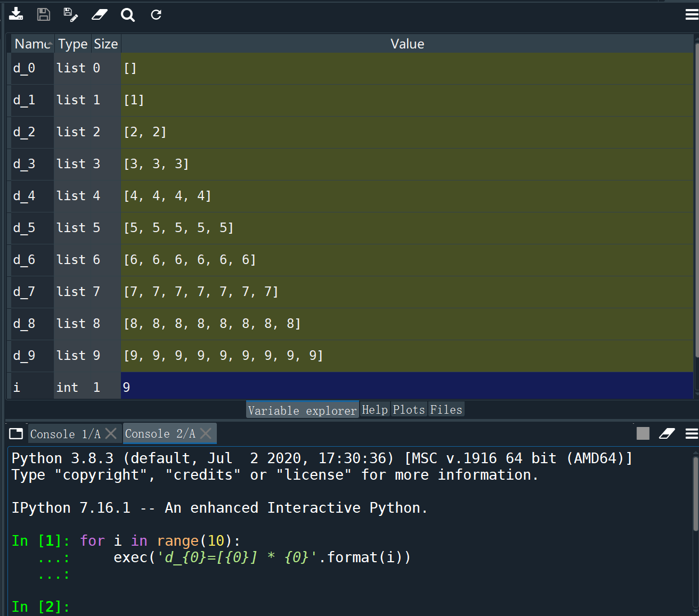Open the console pane options menu
This screenshot has width=699, height=616.
tap(692, 433)
